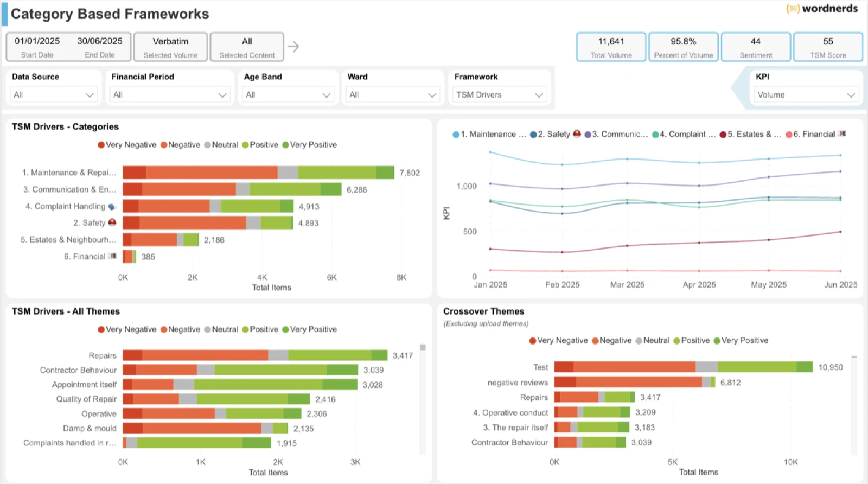This screenshot has height=484, width=868.
Task: Toggle Very Positive legend in Categories chart
Action: pos(309,145)
